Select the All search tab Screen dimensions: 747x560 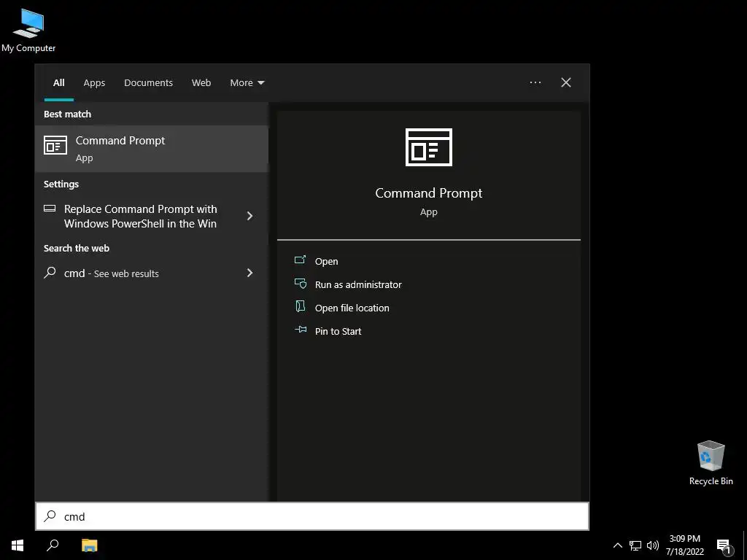pyautogui.click(x=58, y=83)
